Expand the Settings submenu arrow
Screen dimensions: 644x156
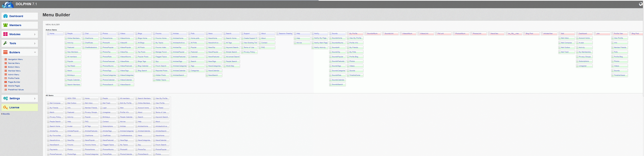[x=35, y=99]
